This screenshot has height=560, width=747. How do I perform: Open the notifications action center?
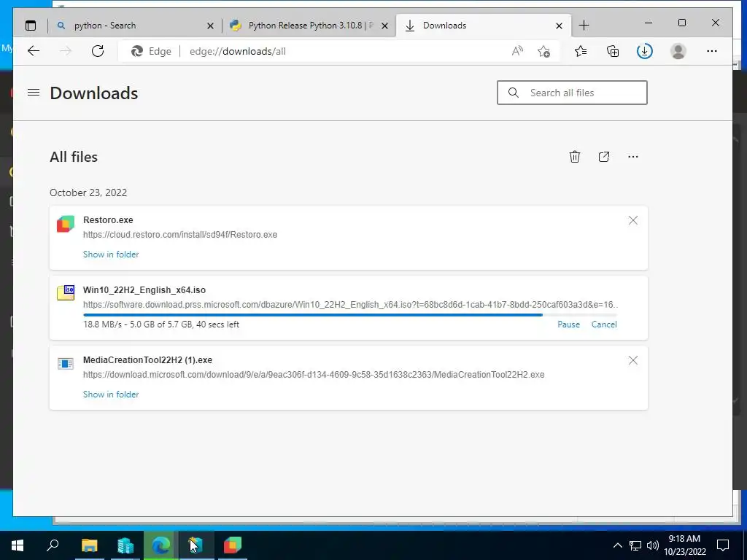[x=723, y=545]
